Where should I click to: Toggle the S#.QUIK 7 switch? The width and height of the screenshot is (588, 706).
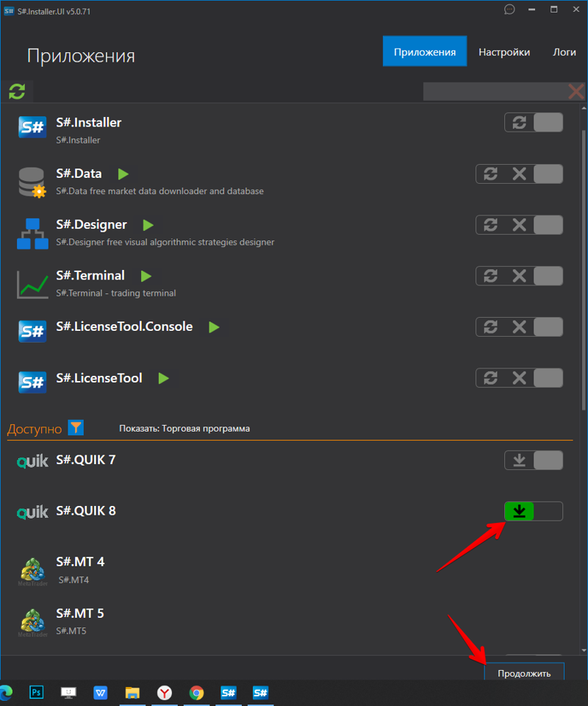(x=548, y=460)
